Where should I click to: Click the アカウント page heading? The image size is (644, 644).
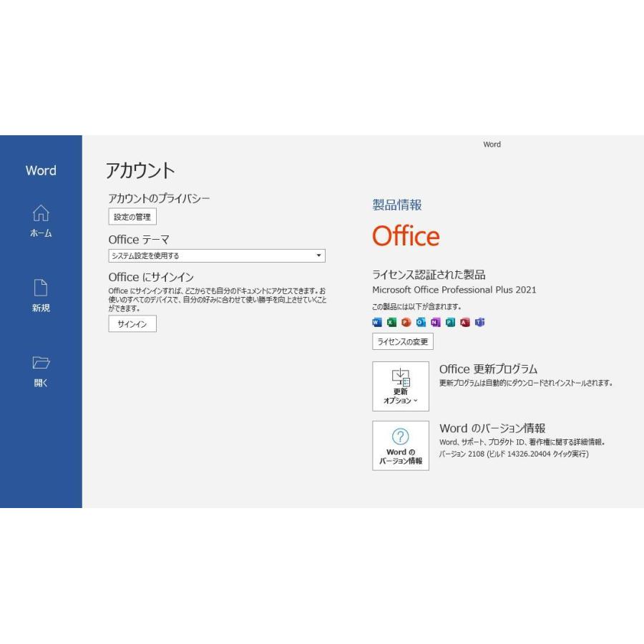coord(140,170)
